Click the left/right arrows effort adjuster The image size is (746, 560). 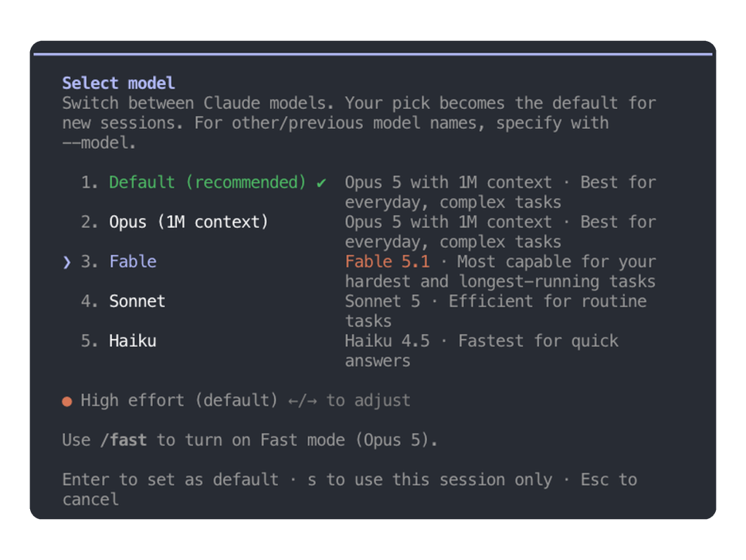(x=302, y=401)
